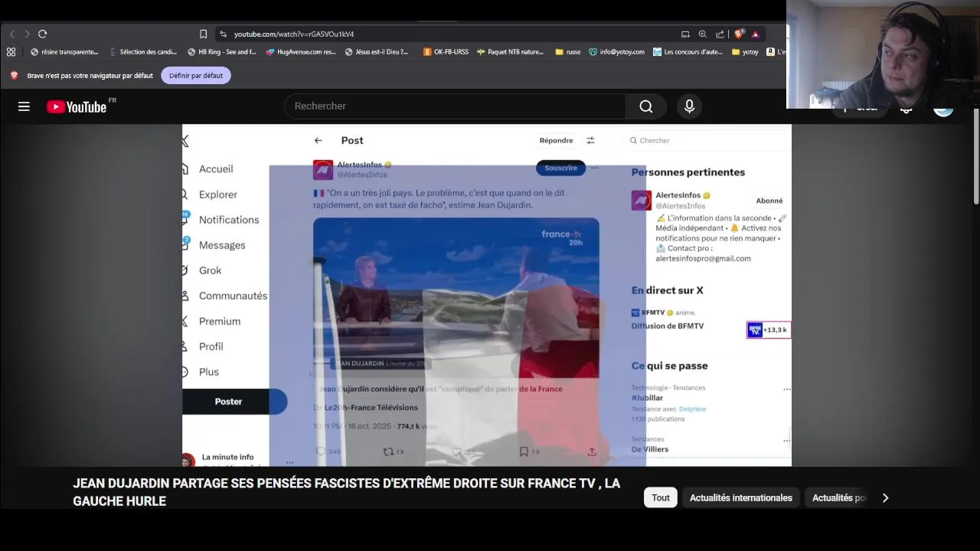This screenshot has width=980, height=551.
Task: Click the YouTube search magnifier button
Action: pyautogui.click(x=646, y=106)
